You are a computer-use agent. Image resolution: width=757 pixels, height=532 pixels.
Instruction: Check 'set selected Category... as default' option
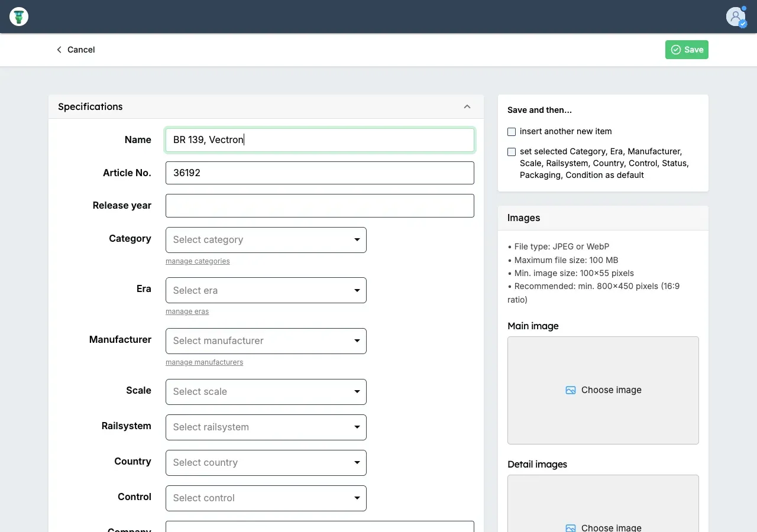tap(512, 152)
